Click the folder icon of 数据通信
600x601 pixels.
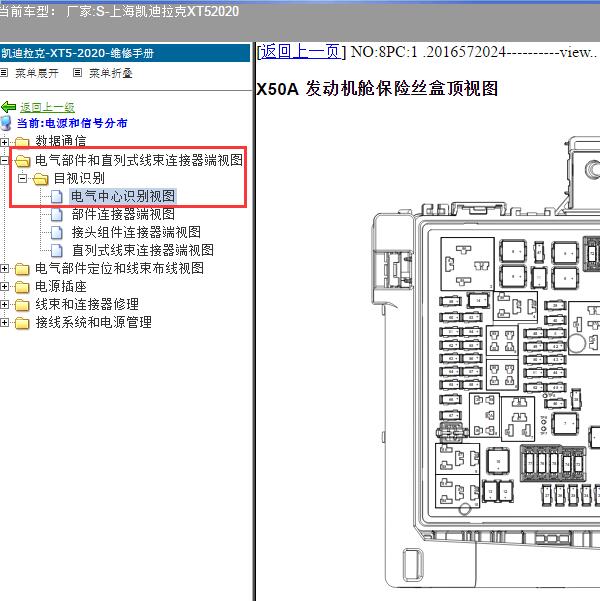[22, 142]
